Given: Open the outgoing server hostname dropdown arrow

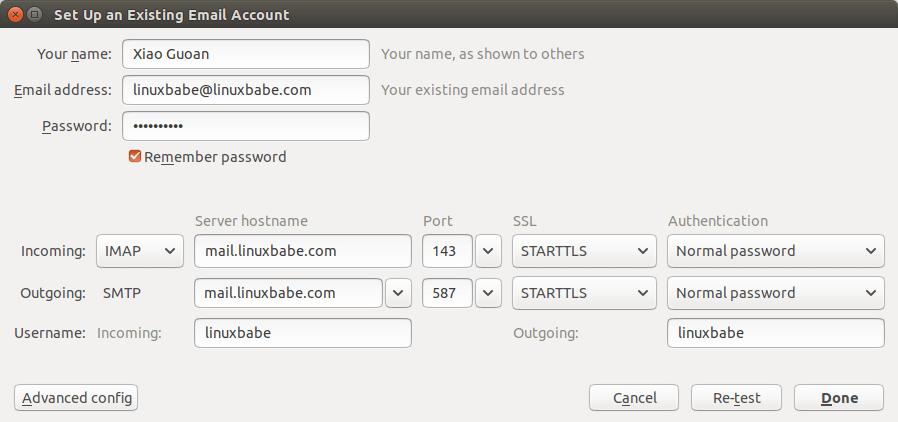Looking at the screenshot, I should pyautogui.click(x=398, y=293).
